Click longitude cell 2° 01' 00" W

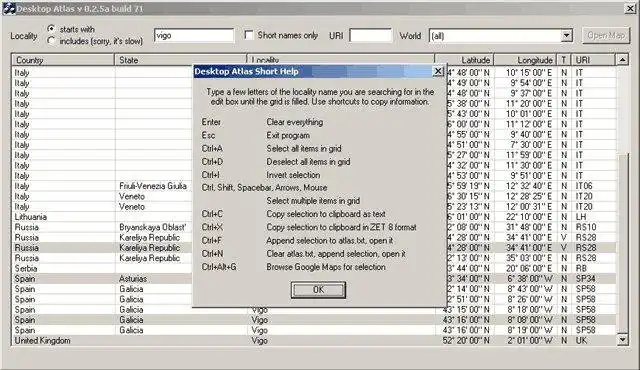pos(530,340)
